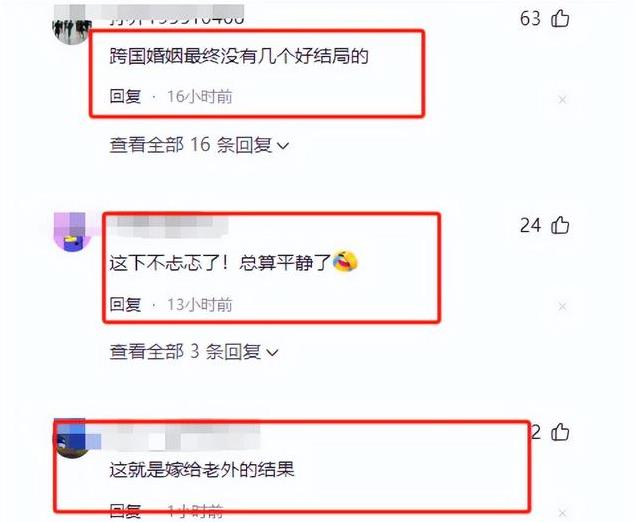Like the comment with 24 likes
This screenshot has width=636, height=522.
560,225
